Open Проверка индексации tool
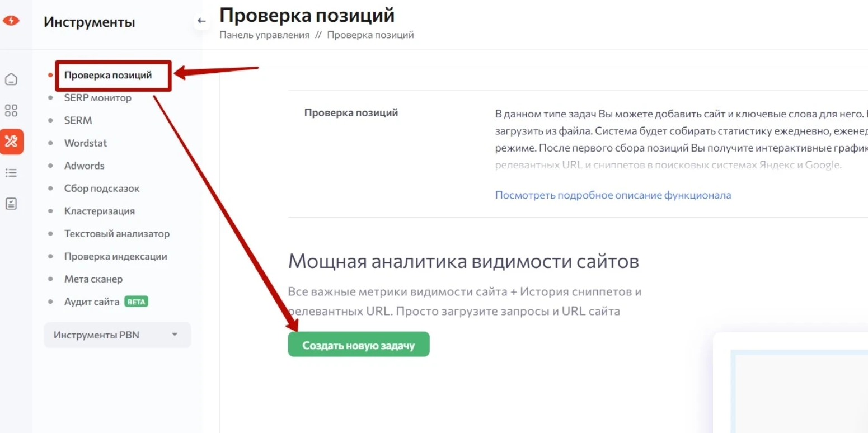Screen dimensions: 868x433 [x=116, y=256]
